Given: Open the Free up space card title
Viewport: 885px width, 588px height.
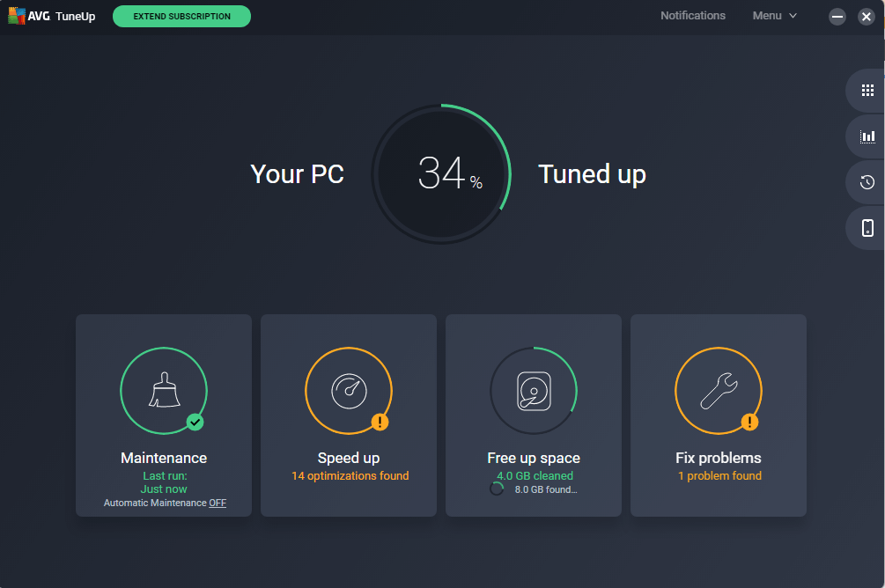Looking at the screenshot, I should tap(534, 458).
